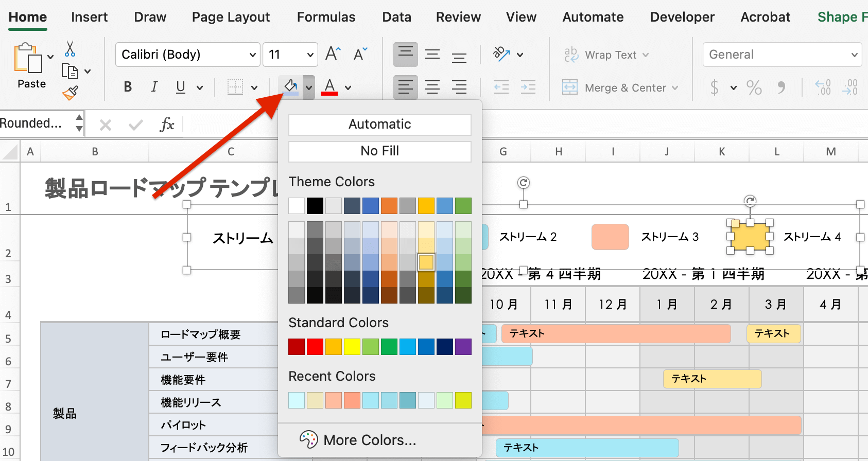The image size is (868, 461).
Task: Click the Increase Decimal icon
Action: pyautogui.click(x=823, y=87)
